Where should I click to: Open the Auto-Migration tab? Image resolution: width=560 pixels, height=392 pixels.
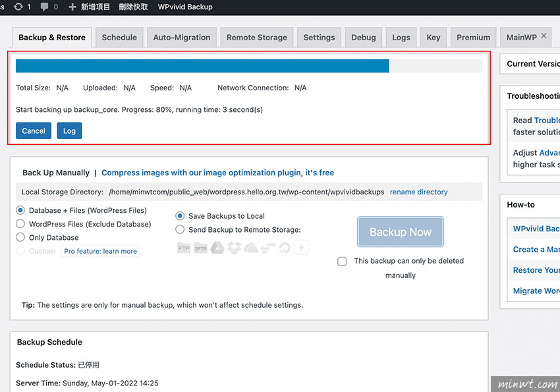(x=182, y=38)
